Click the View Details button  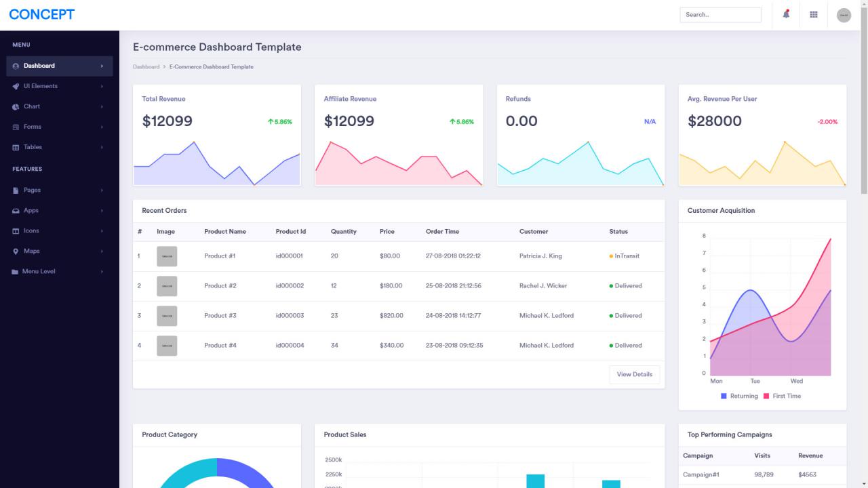[x=635, y=374]
